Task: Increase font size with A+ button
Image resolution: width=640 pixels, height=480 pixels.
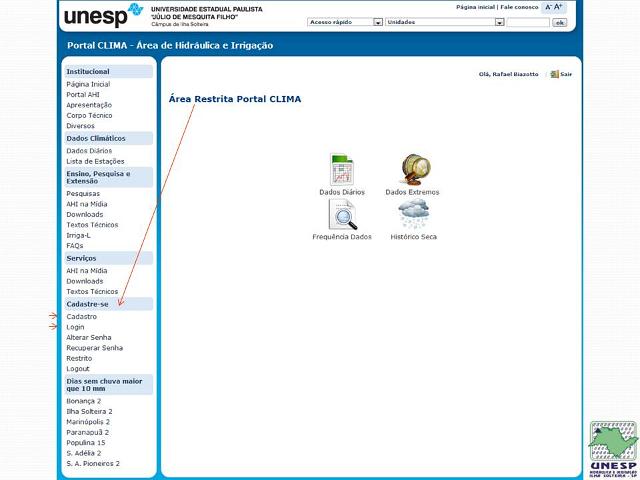Action: (559, 7)
